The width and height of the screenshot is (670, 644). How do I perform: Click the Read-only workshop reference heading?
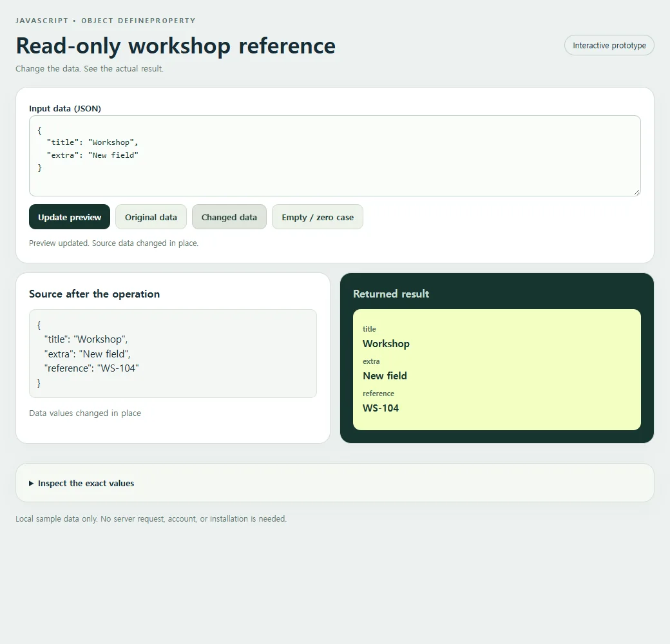(176, 46)
